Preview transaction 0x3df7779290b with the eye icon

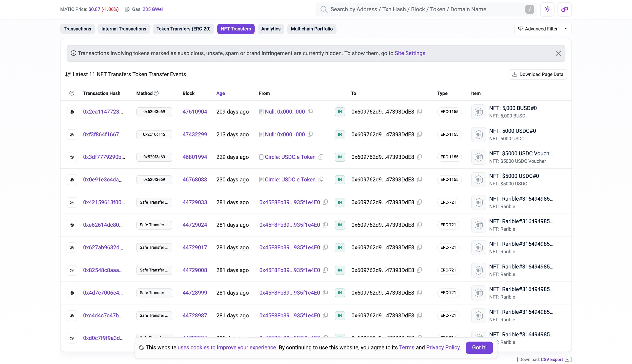click(x=72, y=157)
